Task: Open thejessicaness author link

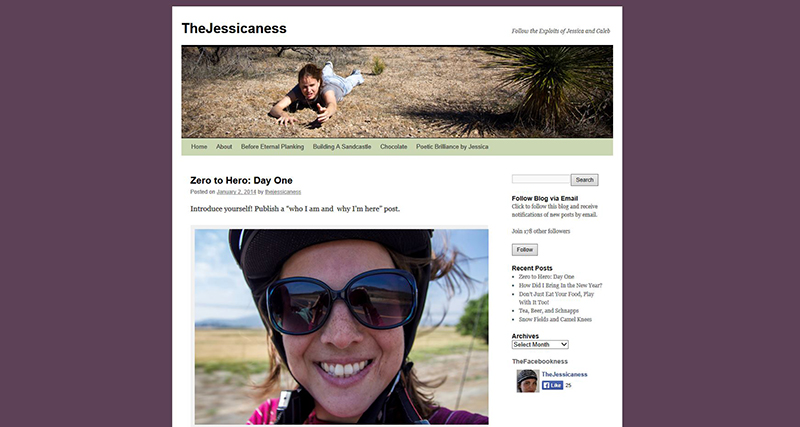Action: (283, 192)
